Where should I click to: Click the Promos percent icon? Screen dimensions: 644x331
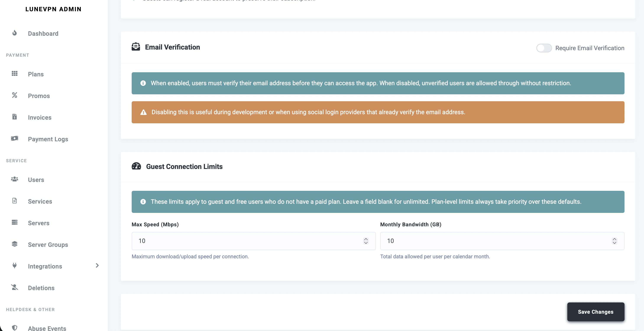pyautogui.click(x=15, y=95)
